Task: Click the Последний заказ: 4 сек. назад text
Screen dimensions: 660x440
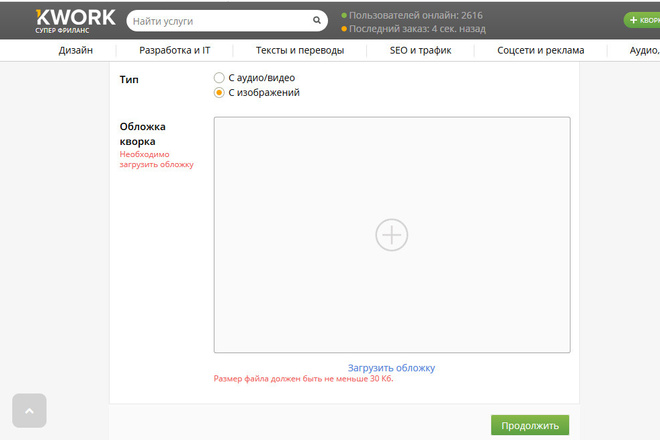Action: (417, 29)
